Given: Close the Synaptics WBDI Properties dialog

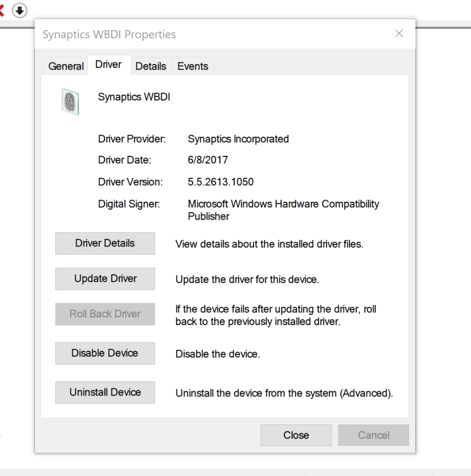Looking at the screenshot, I should (399, 34).
